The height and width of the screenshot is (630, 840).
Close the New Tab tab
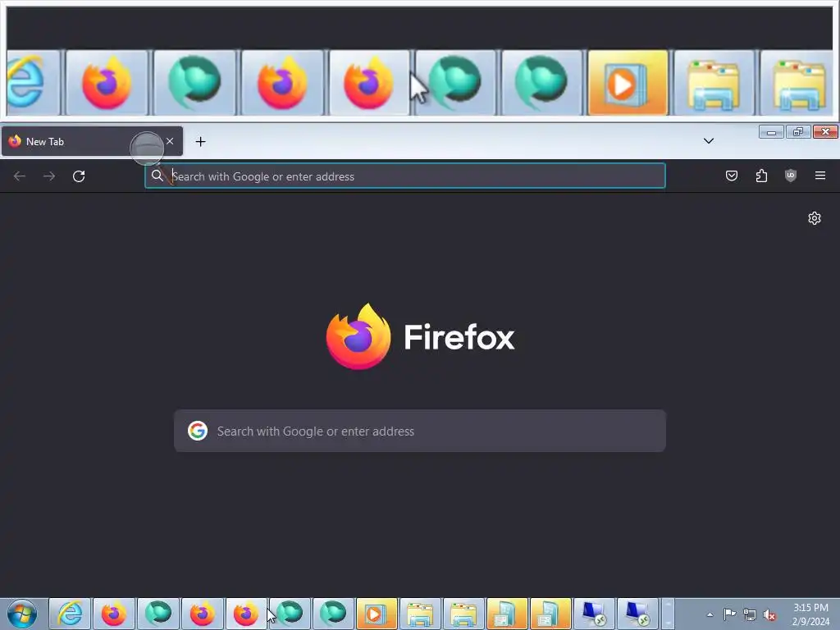[x=170, y=141]
